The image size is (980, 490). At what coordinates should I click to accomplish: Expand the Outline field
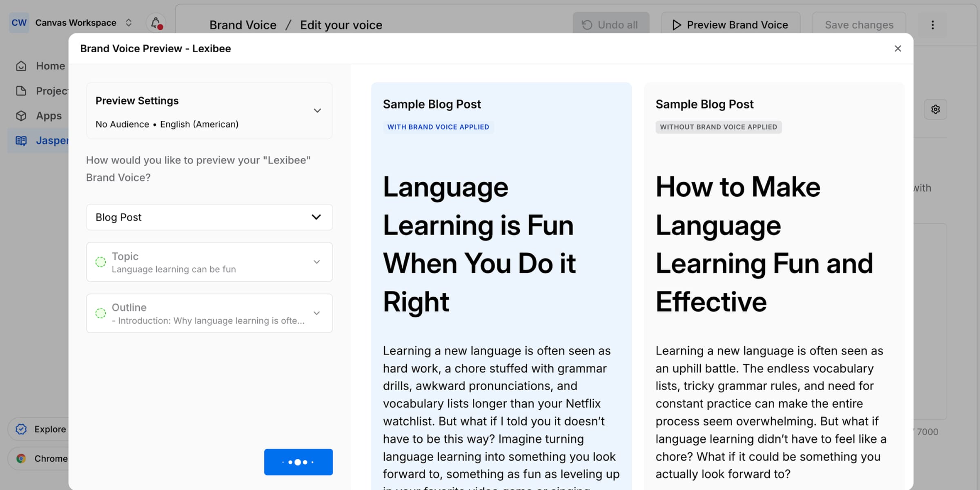[316, 313]
